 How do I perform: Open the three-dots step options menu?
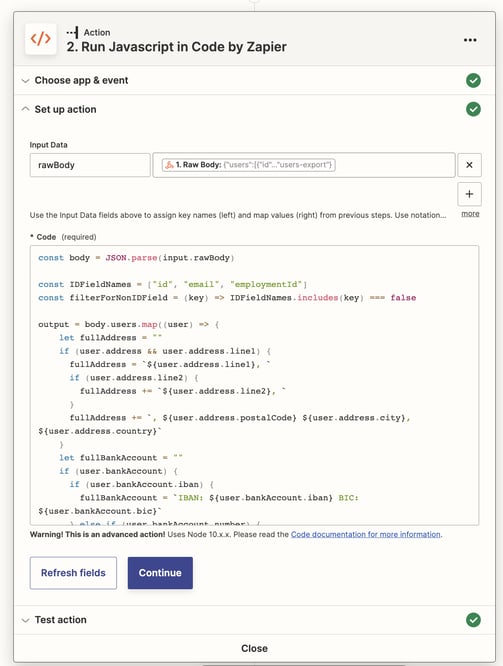tap(470, 40)
